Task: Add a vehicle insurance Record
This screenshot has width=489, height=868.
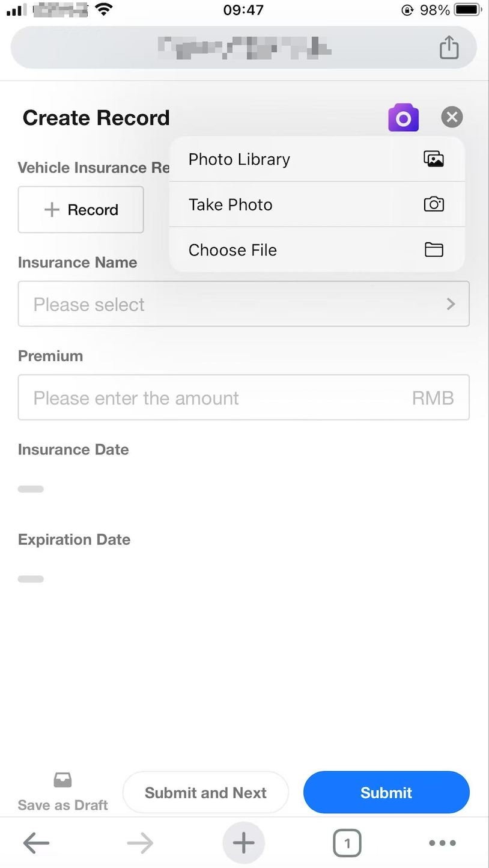Action: 81,210
